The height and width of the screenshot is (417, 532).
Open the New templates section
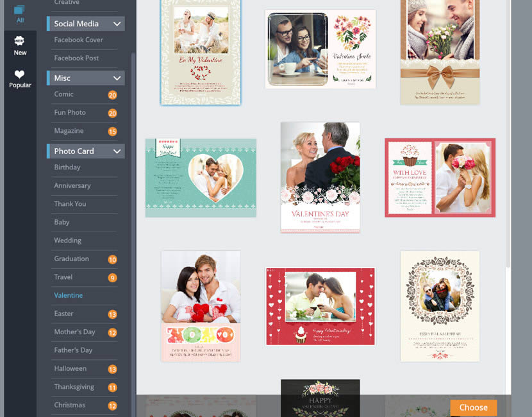click(20, 46)
